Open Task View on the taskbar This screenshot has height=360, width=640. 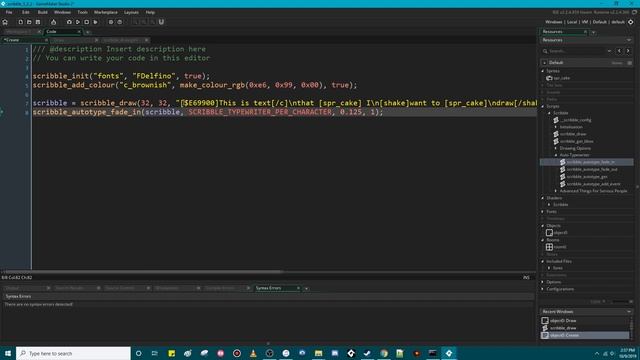[155, 353]
